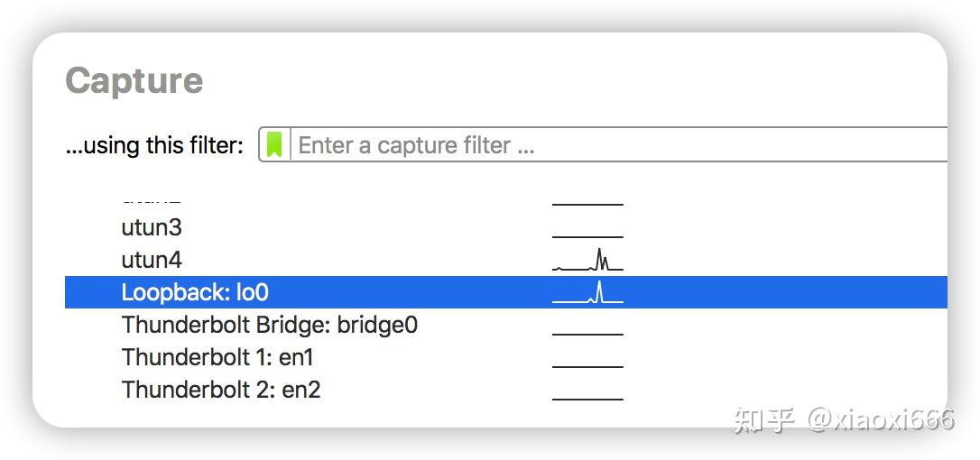Click the Capture section heading
This screenshot has height=460, width=980.
[134, 80]
